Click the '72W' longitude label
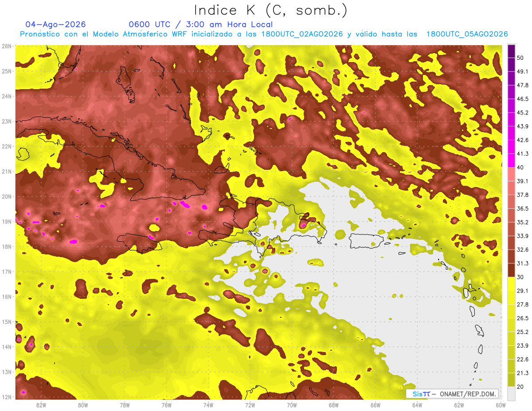 [250, 405]
